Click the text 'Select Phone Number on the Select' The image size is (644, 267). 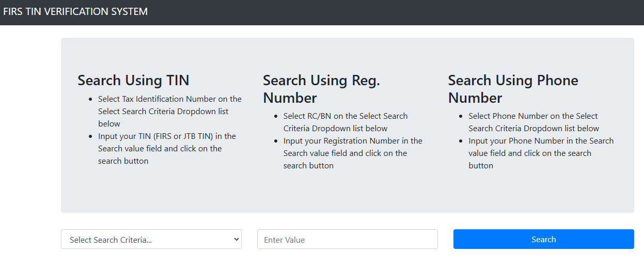(533, 116)
